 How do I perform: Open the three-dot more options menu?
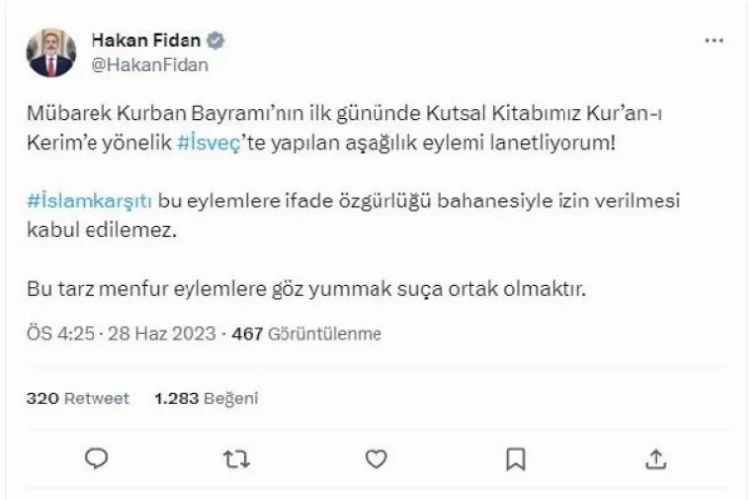point(713,41)
